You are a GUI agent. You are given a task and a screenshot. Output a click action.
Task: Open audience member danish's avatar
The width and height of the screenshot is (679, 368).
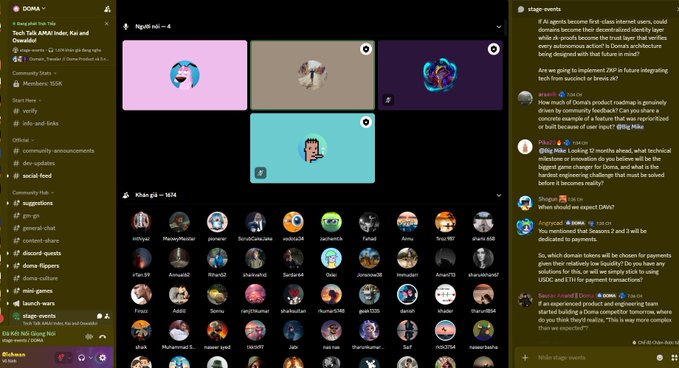coord(407,294)
